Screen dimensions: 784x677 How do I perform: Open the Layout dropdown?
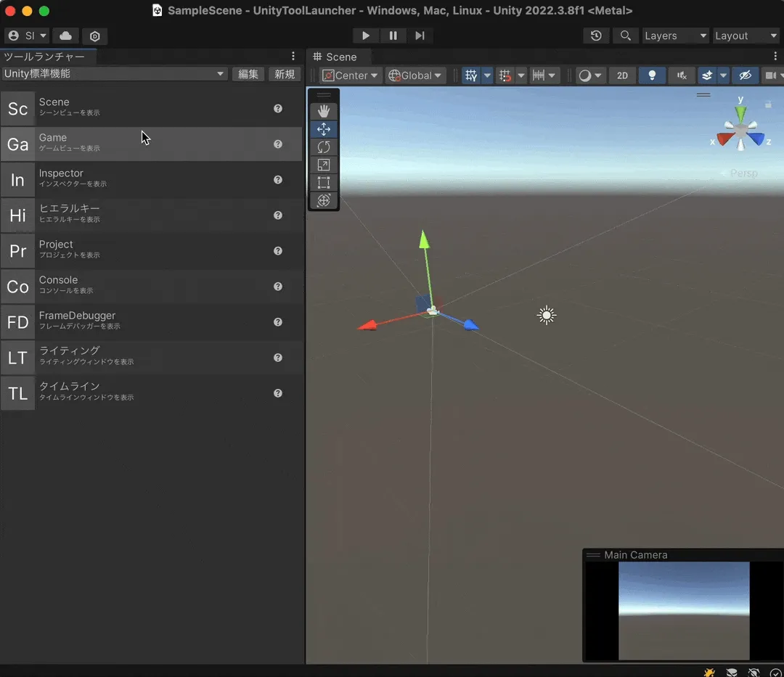coord(746,36)
